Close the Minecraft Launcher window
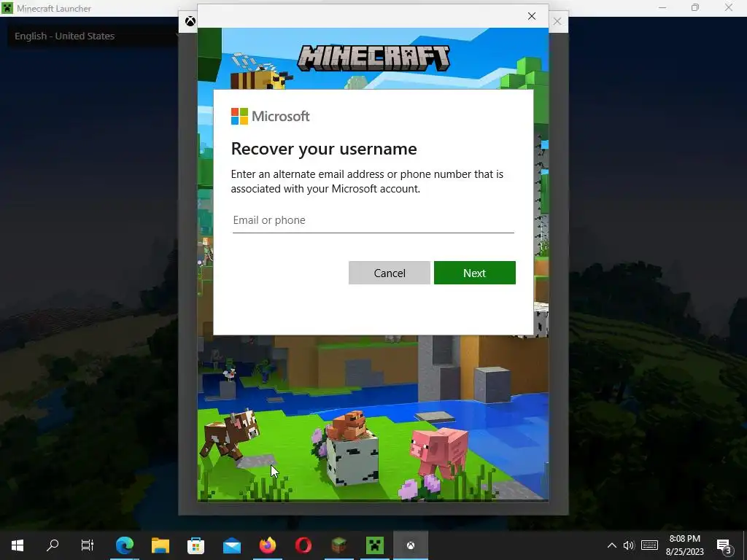The image size is (747, 560). pyautogui.click(x=729, y=8)
